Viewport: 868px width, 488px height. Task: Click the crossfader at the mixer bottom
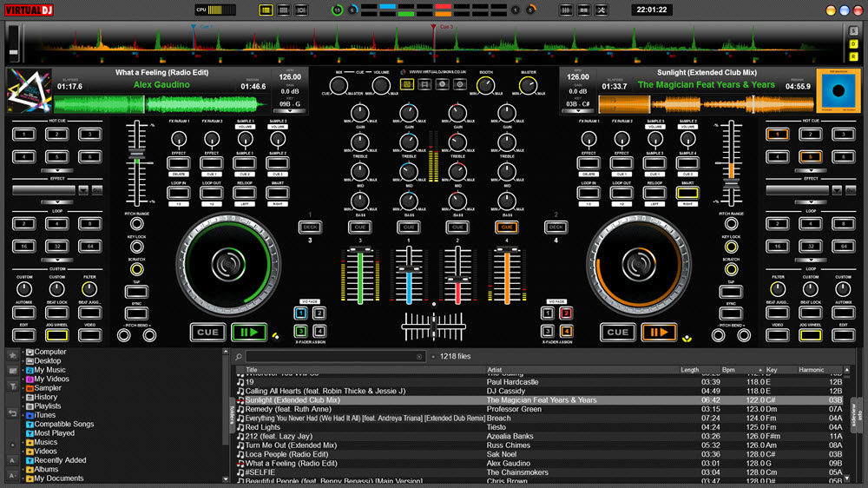(x=433, y=326)
